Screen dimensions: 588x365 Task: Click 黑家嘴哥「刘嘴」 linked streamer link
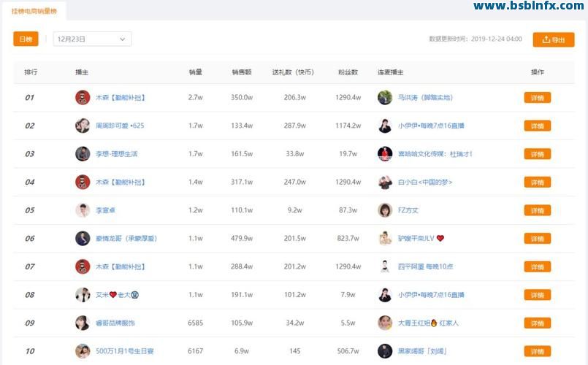pos(422,351)
